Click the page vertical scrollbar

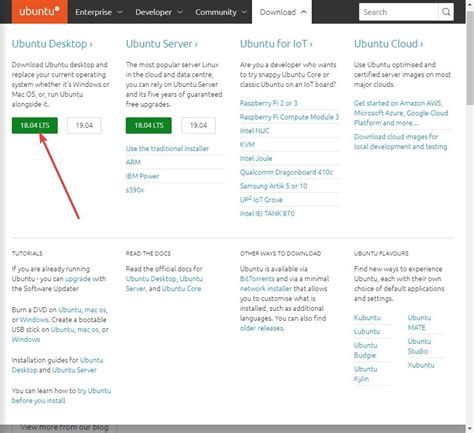(x=470, y=217)
